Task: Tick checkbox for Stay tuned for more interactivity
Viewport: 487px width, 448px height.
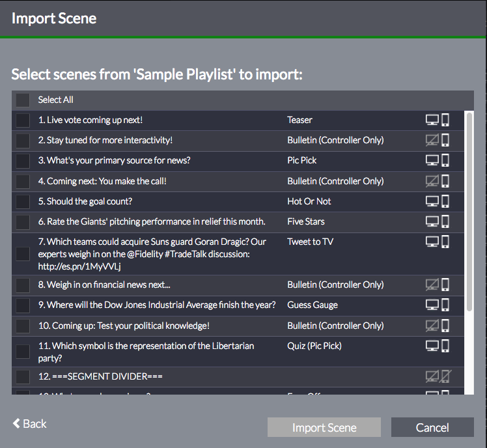Action: point(23,141)
